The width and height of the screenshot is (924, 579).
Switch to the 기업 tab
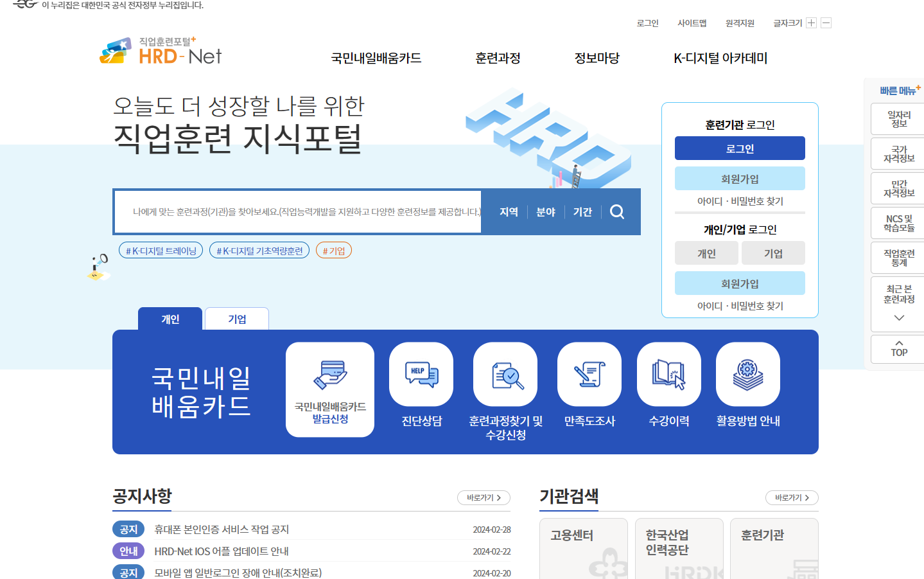pyautogui.click(x=236, y=317)
